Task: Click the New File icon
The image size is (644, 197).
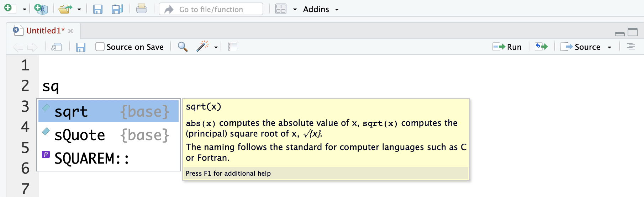Action: pyautogui.click(x=9, y=9)
